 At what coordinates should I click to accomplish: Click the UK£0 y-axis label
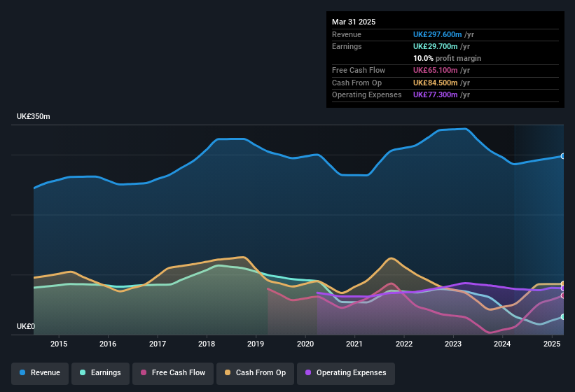click(26, 326)
